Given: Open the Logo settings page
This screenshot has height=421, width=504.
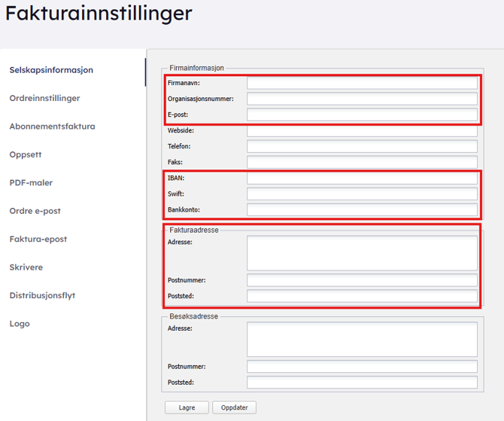Looking at the screenshot, I should [x=20, y=323].
